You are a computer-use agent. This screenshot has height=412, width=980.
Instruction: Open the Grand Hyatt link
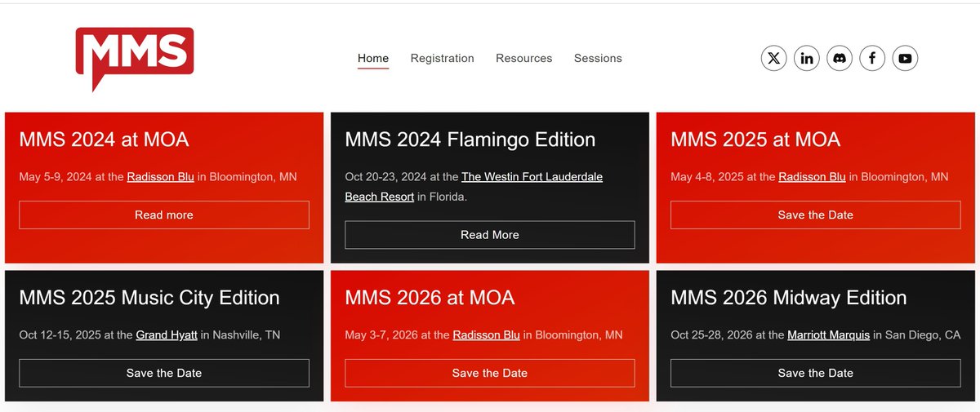coord(167,334)
